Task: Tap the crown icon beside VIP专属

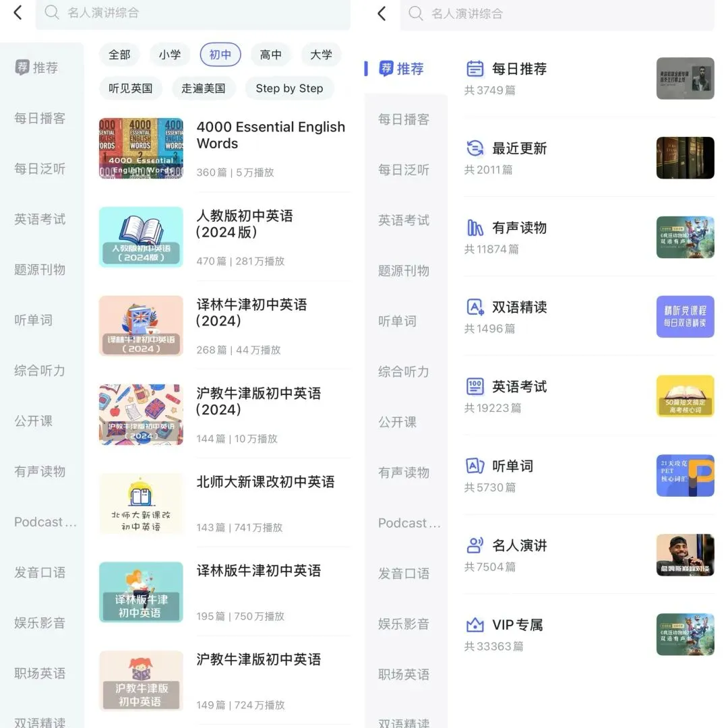Action: pyautogui.click(x=475, y=625)
